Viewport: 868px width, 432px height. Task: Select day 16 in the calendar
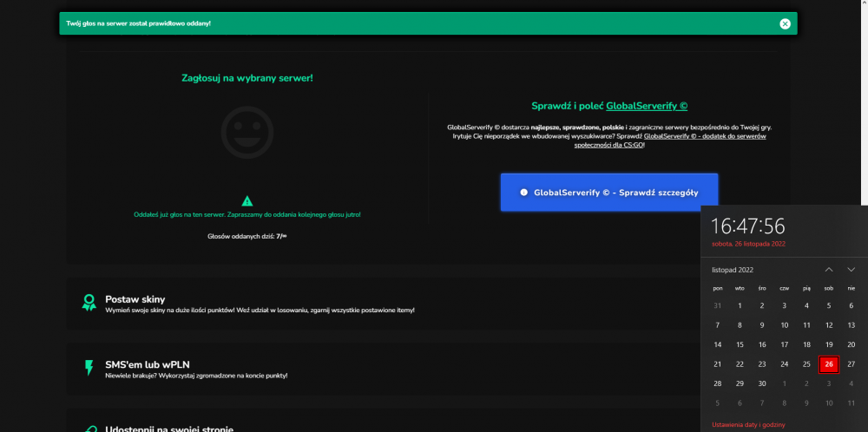762,344
